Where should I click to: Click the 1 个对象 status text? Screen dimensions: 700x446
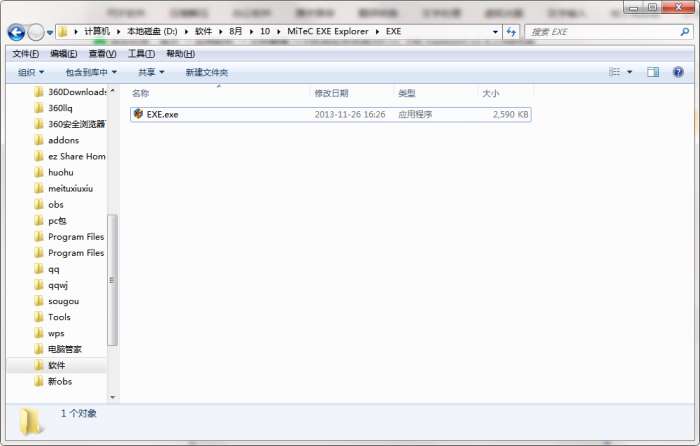click(x=79, y=413)
